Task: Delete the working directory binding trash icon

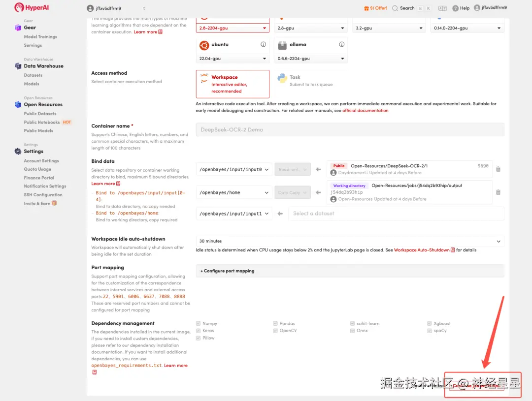Action: [x=498, y=192]
